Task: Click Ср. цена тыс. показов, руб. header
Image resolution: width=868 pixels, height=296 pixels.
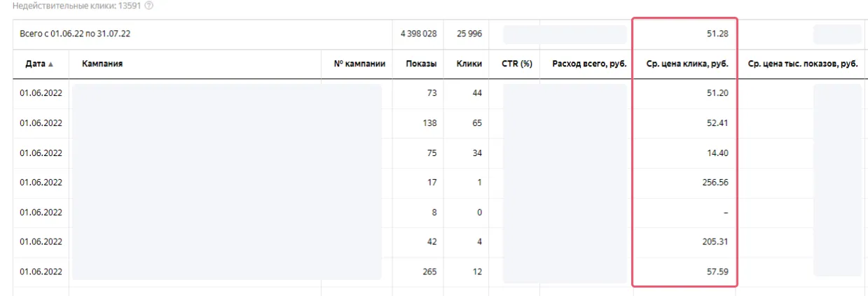Action: pos(803,64)
